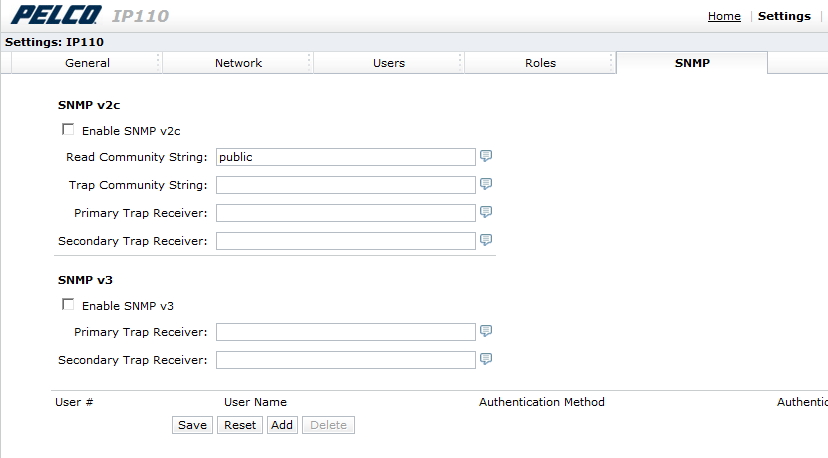This screenshot has width=828, height=458.
Task: Click help icon beside Read Community String
Action: (x=486, y=156)
